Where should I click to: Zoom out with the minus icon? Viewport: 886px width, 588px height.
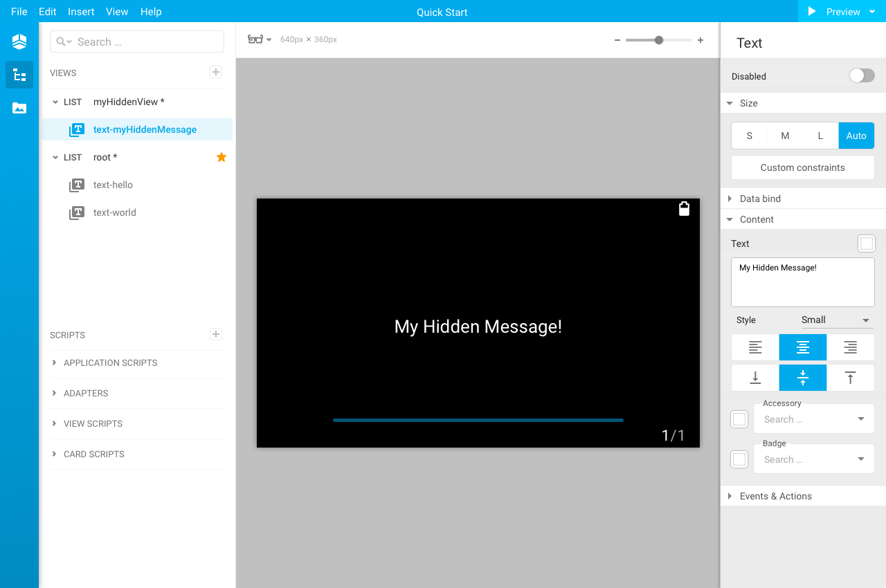pyautogui.click(x=617, y=40)
